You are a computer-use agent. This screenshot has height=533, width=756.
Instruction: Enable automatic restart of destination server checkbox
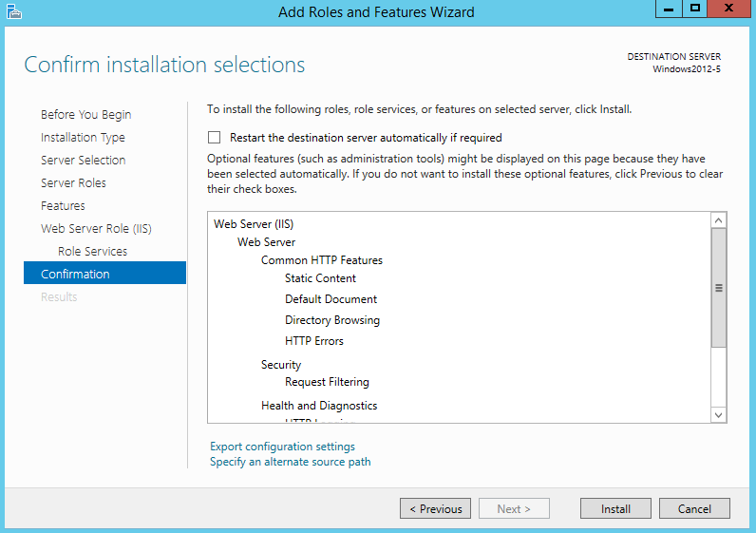(215, 138)
